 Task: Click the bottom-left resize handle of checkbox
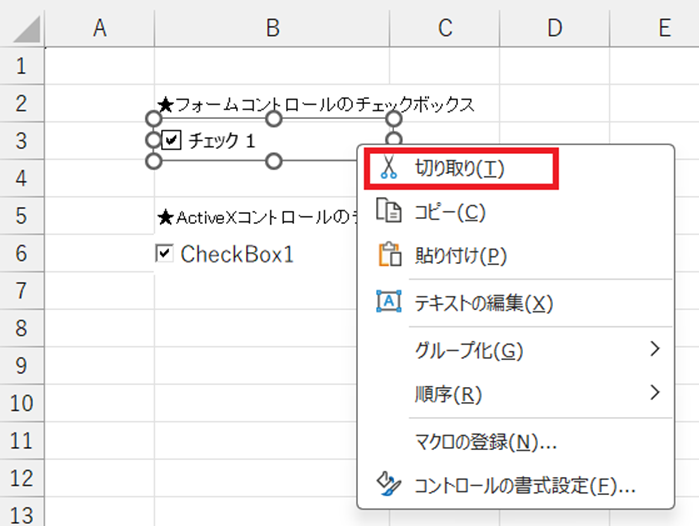pos(153,160)
